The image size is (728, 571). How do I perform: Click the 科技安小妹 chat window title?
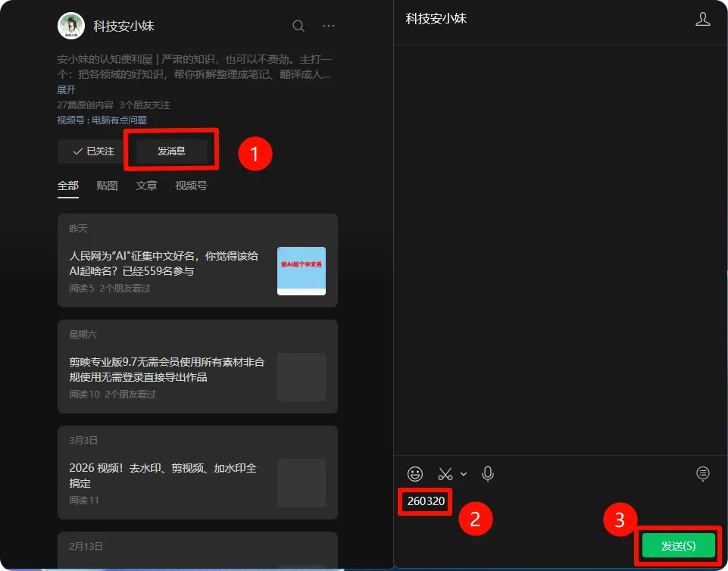(436, 19)
